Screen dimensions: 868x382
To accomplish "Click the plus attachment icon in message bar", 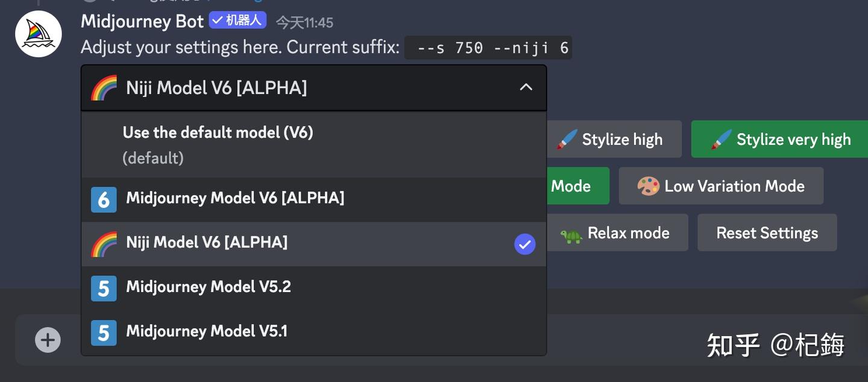I will pos(48,340).
